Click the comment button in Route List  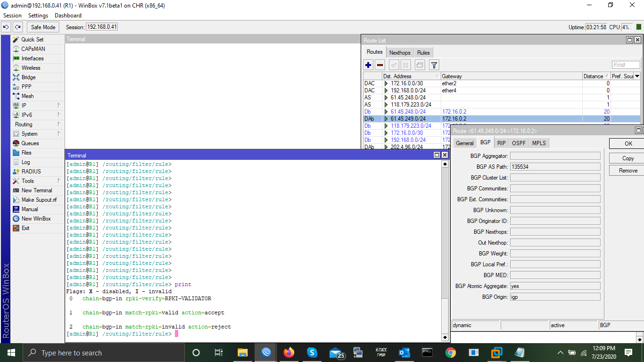[420, 65]
